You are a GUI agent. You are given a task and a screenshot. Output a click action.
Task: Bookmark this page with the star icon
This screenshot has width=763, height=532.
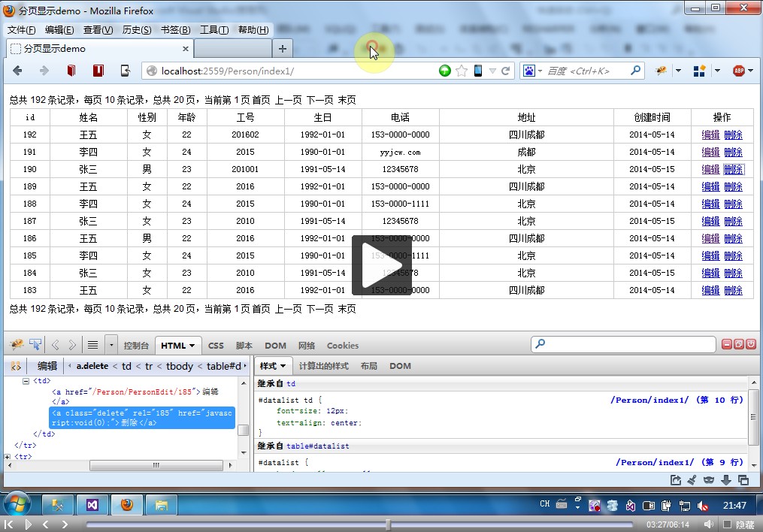point(462,71)
